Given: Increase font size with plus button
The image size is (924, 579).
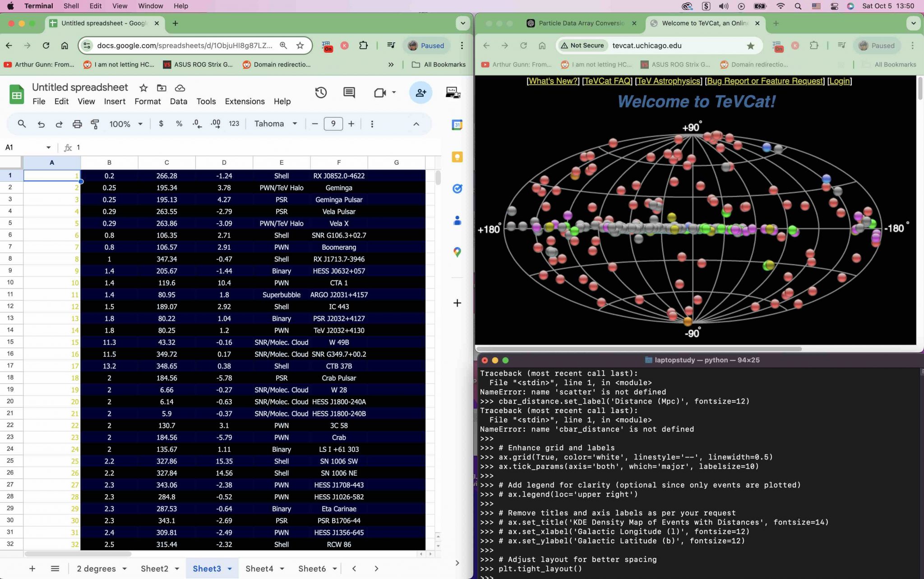Looking at the screenshot, I should click(x=351, y=124).
